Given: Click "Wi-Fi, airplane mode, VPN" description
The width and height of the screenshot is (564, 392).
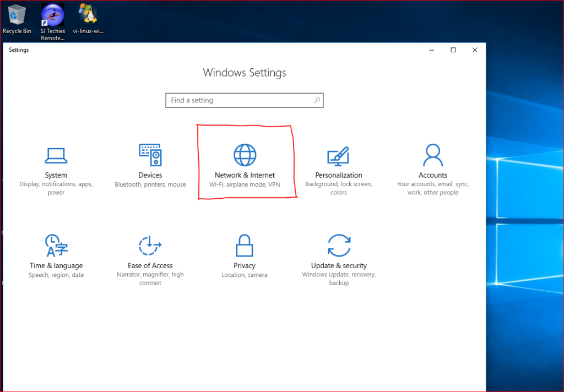Looking at the screenshot, I should tap(245, 184).
